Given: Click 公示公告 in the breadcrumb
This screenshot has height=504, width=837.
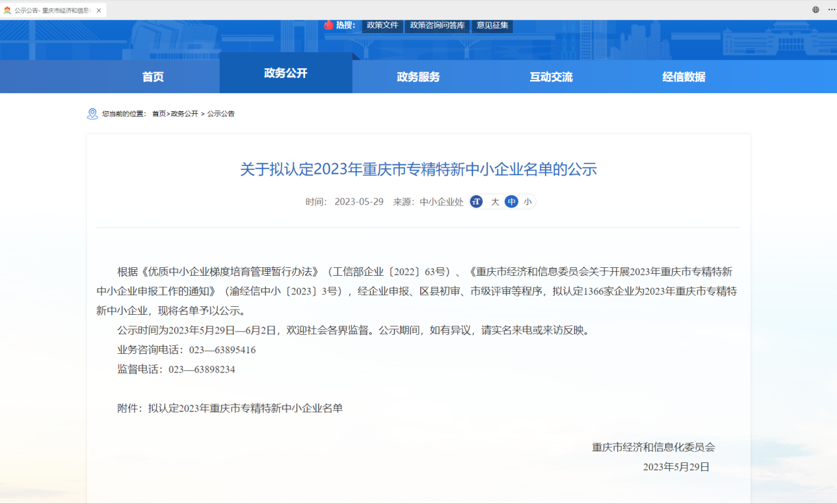Looking at the screenshot, I should (221, 114).
